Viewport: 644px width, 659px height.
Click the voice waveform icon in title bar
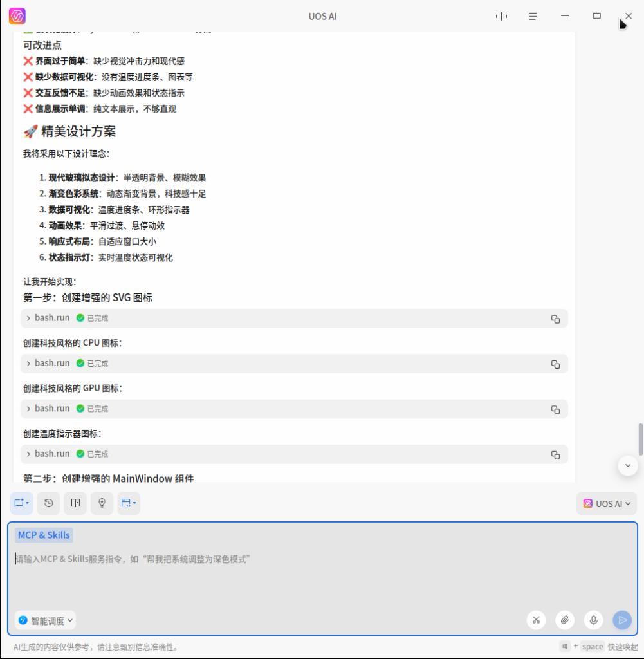pos(501,16)
